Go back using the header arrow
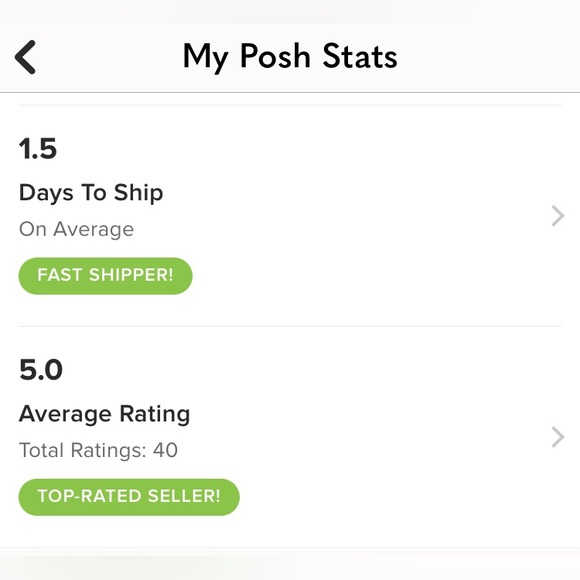This screenshot has height=580, width=580. pos(25,57)
